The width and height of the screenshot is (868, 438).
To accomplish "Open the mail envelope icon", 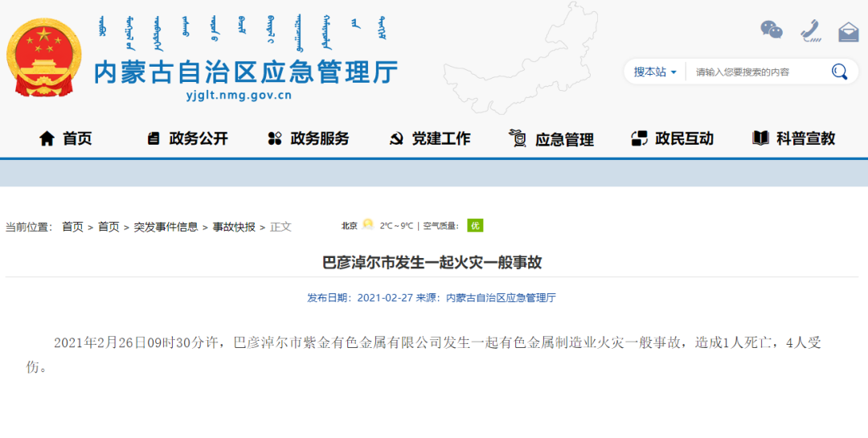I will pyautogui.click(x=848, y=31).
